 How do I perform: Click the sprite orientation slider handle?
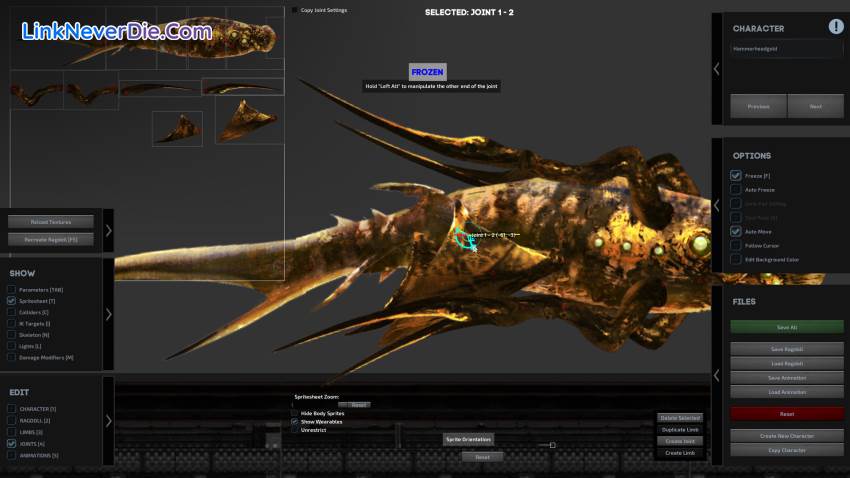[552, 445]
